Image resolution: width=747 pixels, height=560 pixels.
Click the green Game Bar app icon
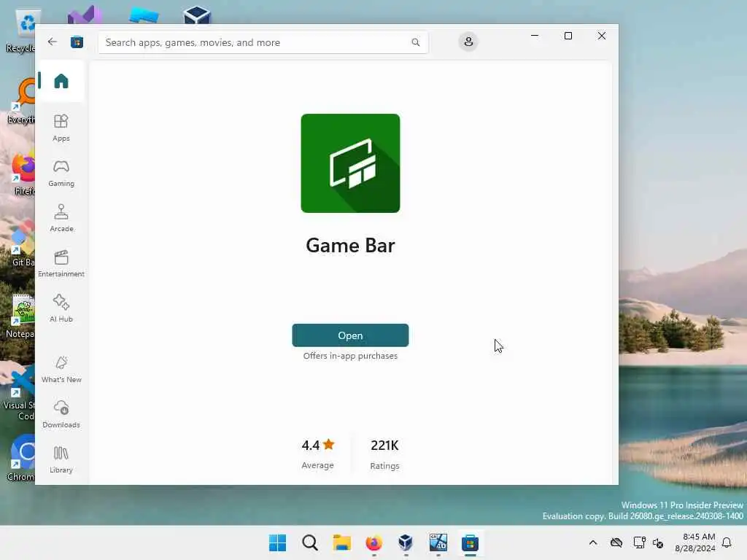coord(350,163)
